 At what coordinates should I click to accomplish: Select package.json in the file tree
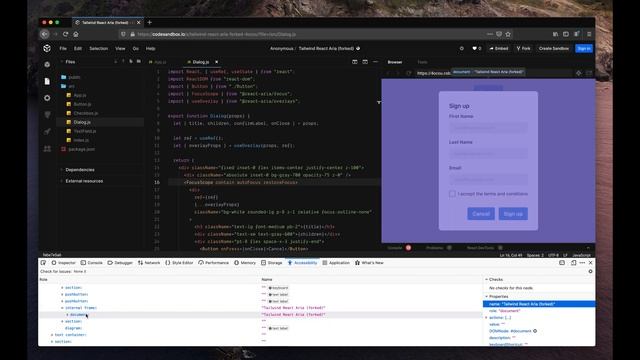point(81,149)
